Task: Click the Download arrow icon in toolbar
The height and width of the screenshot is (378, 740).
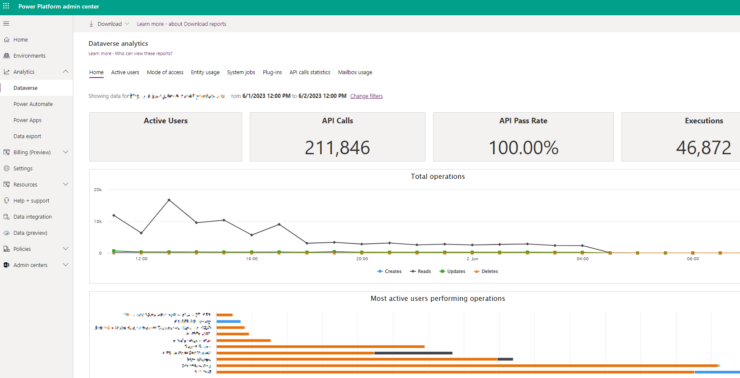Action: (x=91, y=24)
